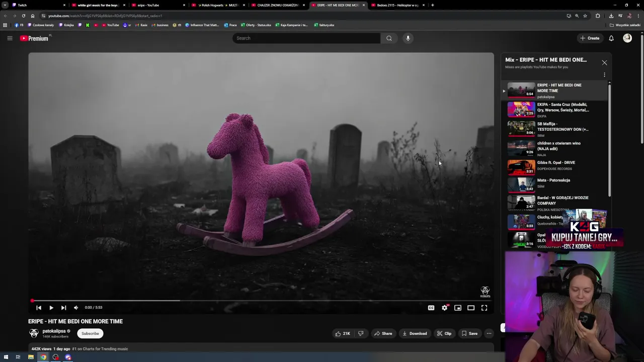
Task: Open the tab search dropdown arrow
Action: pyautogui.click(x=5, y=5)
